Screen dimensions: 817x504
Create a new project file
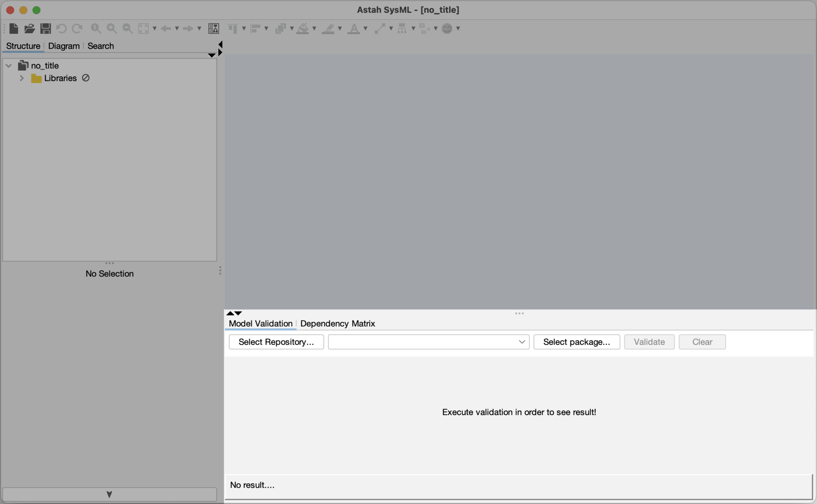pyautogui.click(x=14, y=28)
